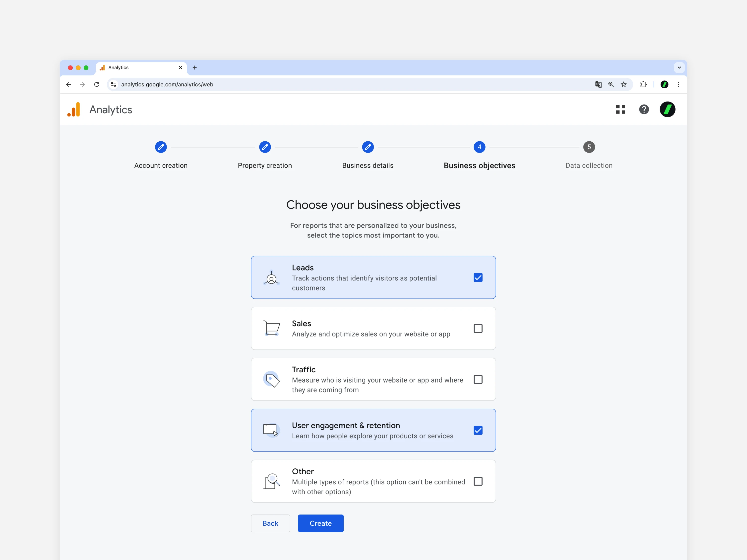Click the User engagement cursor window icon
Screen dimensions: 747x560
click(271, 430)
